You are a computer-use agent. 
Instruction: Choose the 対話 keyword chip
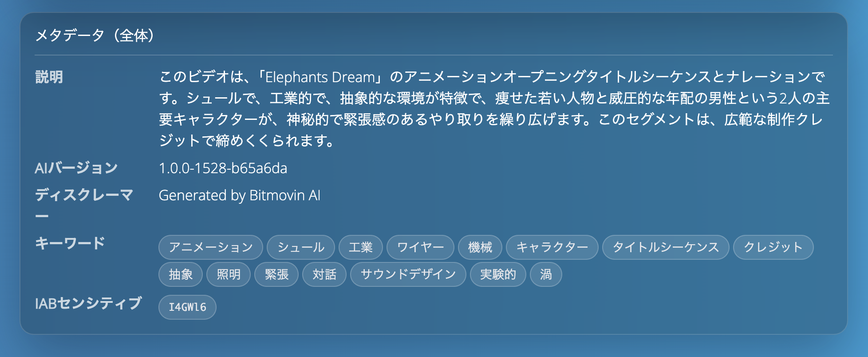pos(324,274)
